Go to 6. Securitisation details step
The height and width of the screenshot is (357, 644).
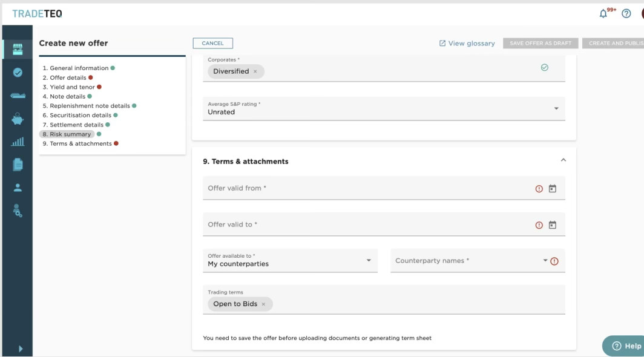click(x=77, y=116)
